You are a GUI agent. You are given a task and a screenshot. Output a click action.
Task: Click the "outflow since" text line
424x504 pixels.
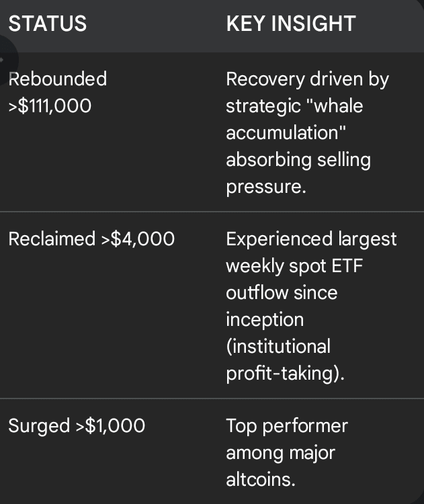pyautogui.click(x=282, y=292)
